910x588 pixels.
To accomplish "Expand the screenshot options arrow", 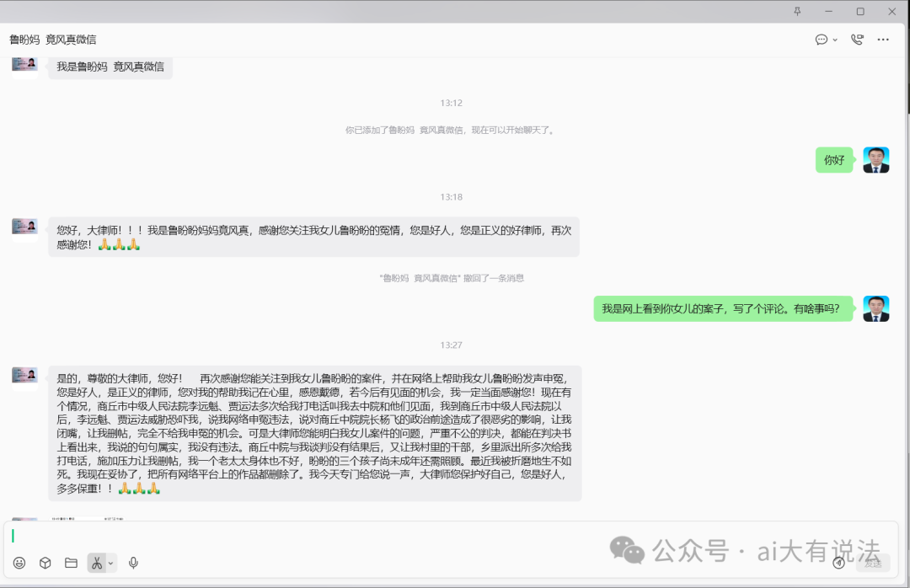I will tap(111, 563).
